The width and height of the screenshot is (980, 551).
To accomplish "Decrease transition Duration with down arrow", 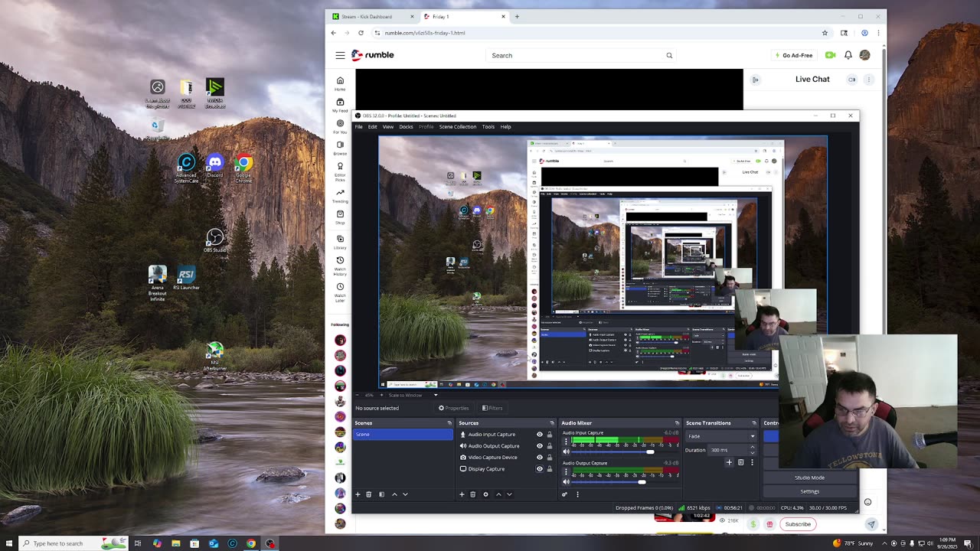I will (x=752, y=452).
